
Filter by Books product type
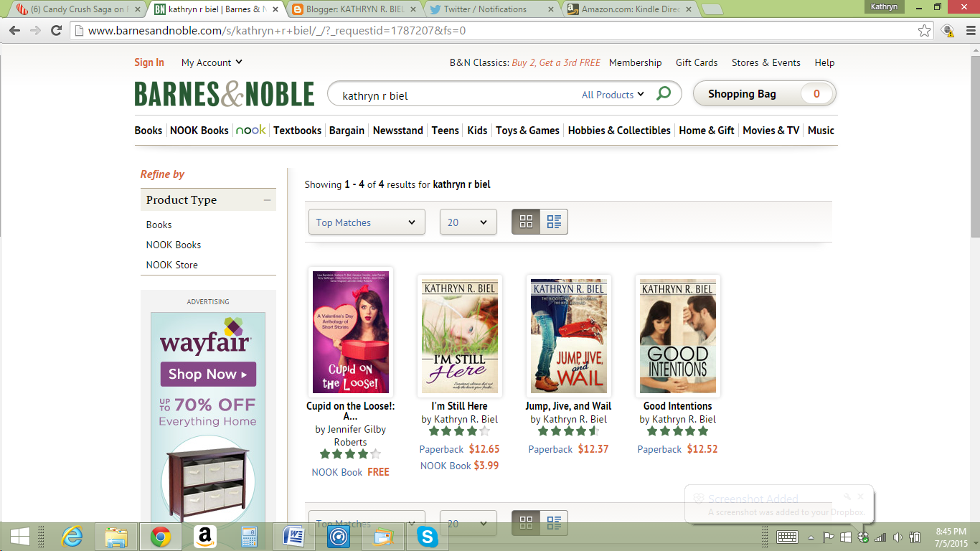pyautogui.click(x=159, y=225)
